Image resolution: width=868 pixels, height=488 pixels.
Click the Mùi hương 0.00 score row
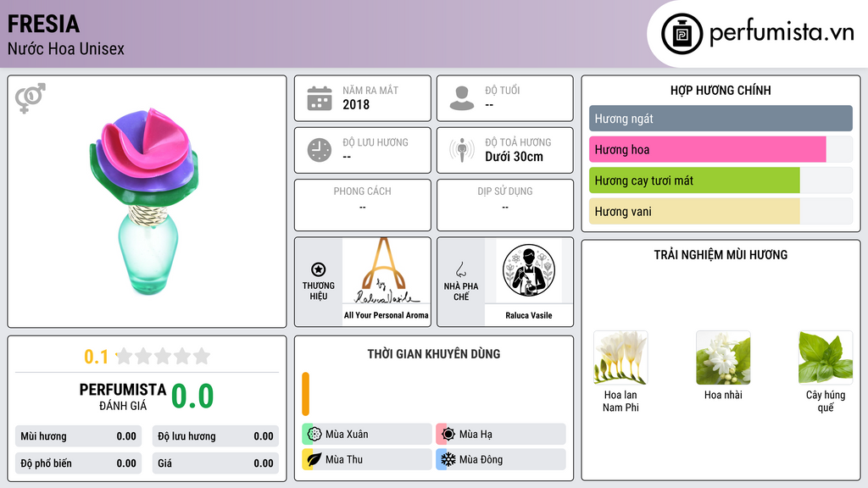tap(78, 436)
